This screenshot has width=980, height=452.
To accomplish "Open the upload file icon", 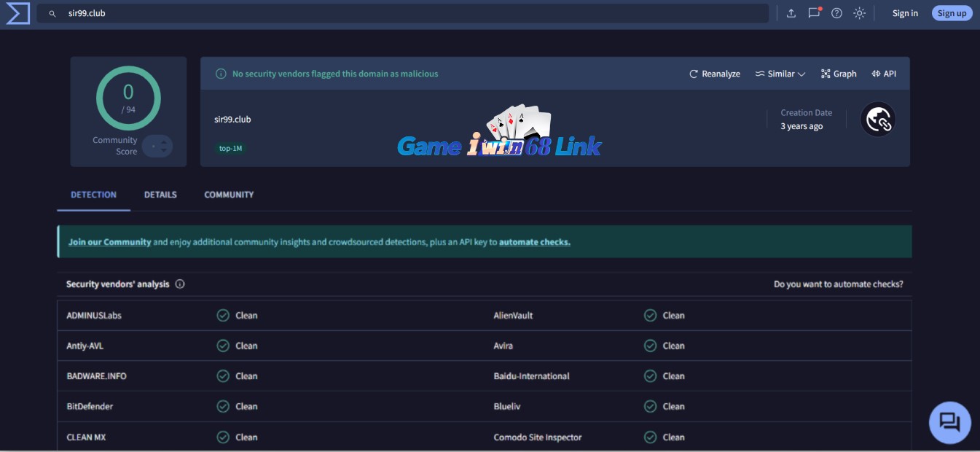I will (x=791, y=13).
